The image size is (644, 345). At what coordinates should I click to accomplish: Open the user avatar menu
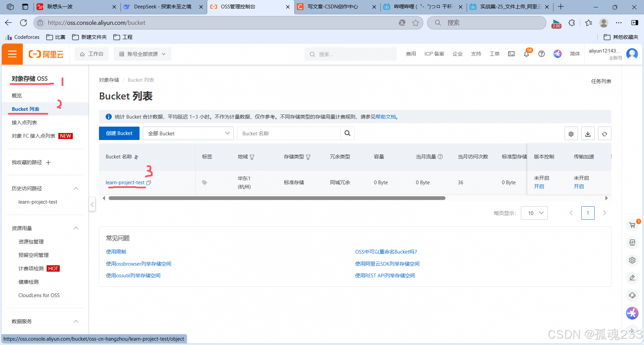click(632, 54)
